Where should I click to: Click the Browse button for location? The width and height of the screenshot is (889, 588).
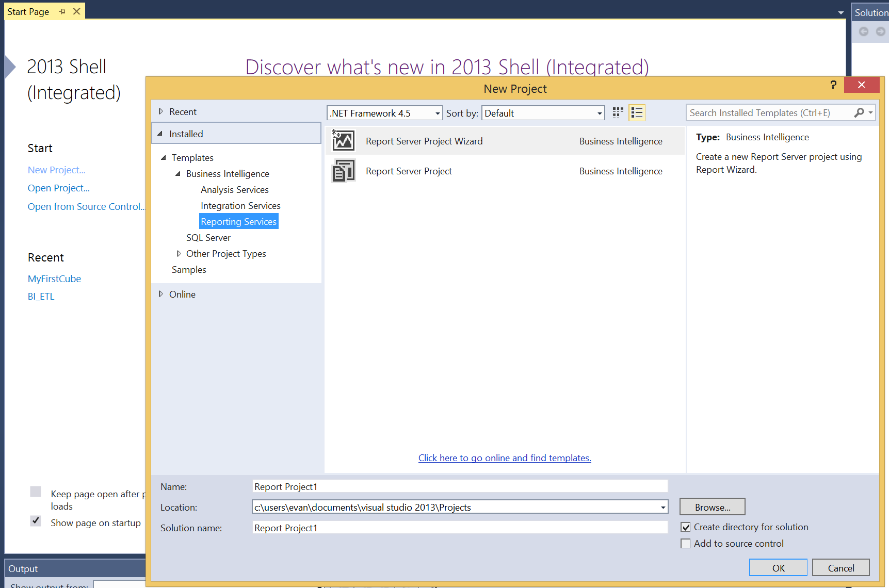713,507
